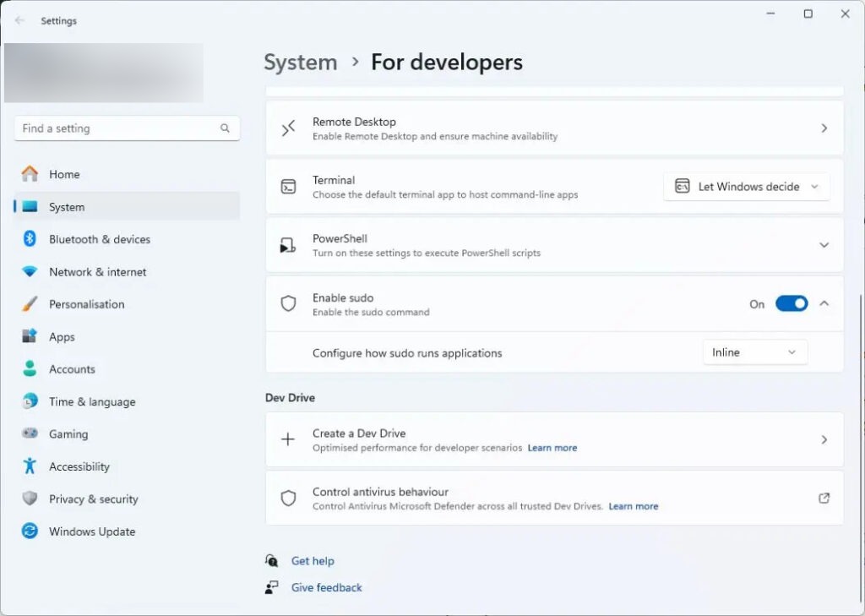Click the Find a setting search box
865x616 pixels.
pos(118,128)
